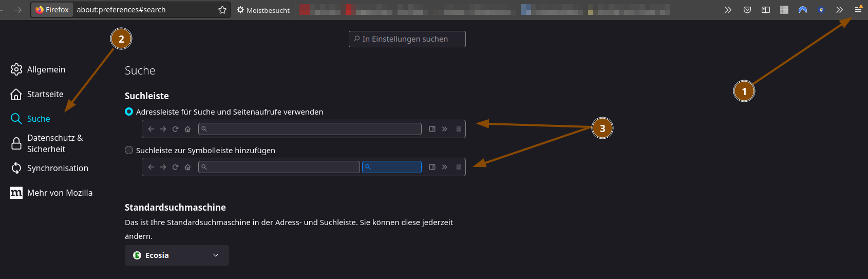Toggle the sidebar panel icon
This screenshot has width=868, height=279.
[x=766, y=10]
